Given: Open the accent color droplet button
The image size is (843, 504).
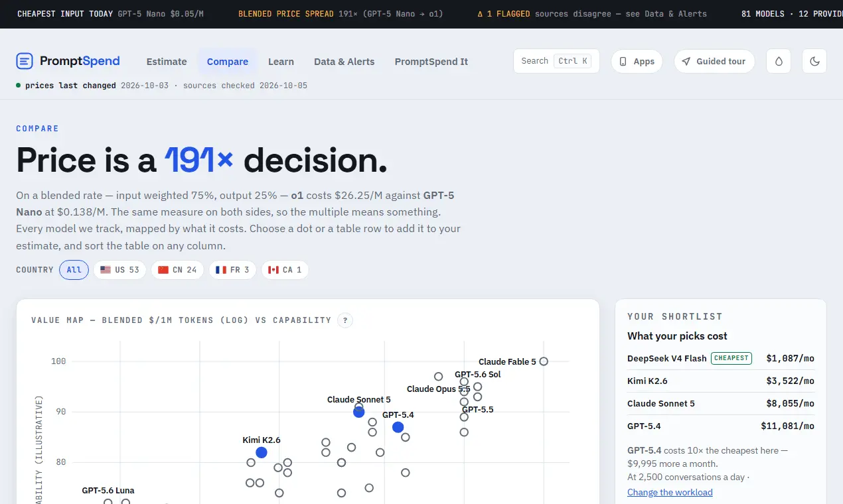Looking at the screenshot, I should point(779,61).
